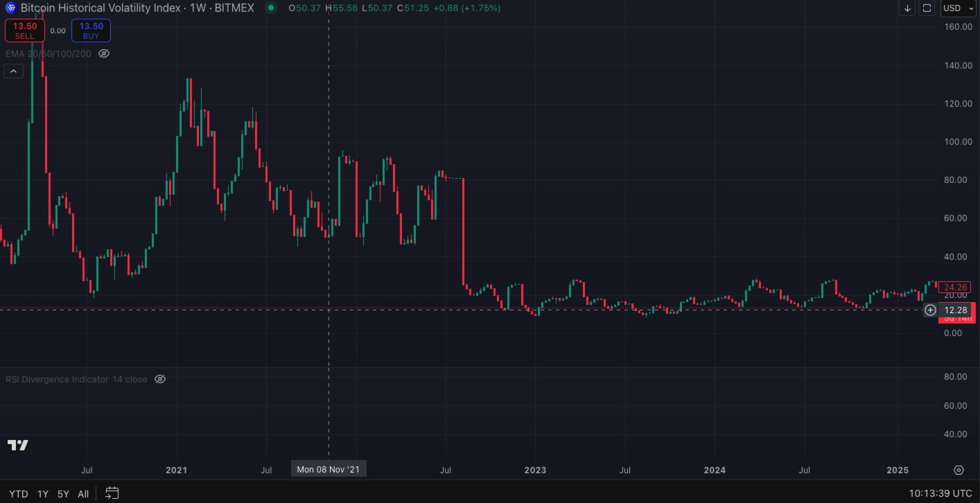Enter fullscreen chart mode
Image resolution: width=980 pixels, height=503 pixels.
(927, 8)
